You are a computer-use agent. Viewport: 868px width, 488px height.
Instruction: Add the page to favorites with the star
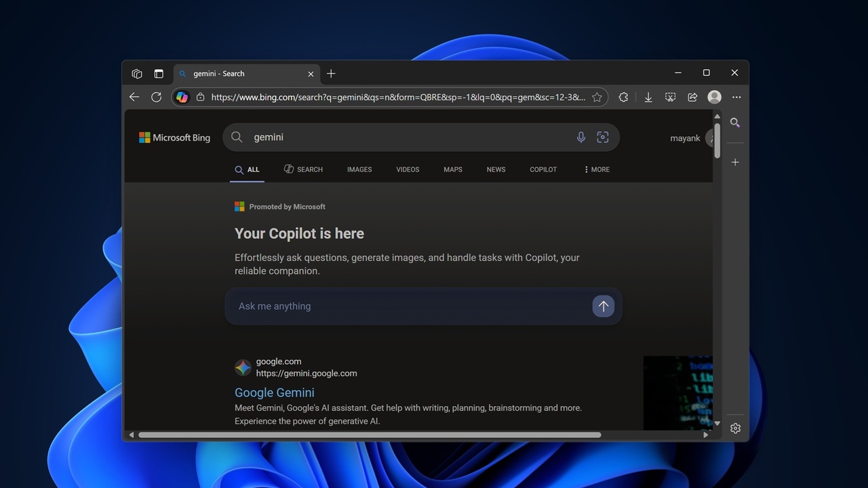pos(597,97)
